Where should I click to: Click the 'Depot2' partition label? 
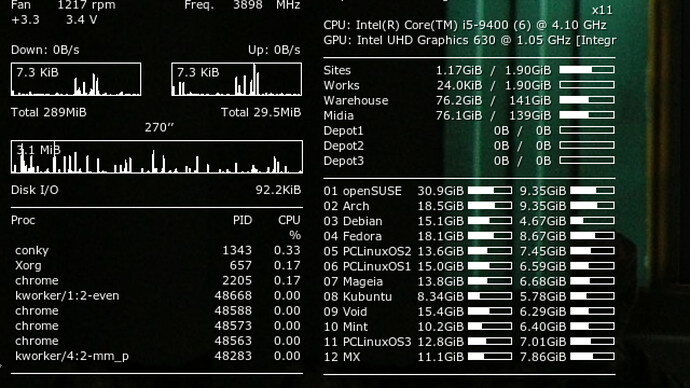(x=344, y=146)
